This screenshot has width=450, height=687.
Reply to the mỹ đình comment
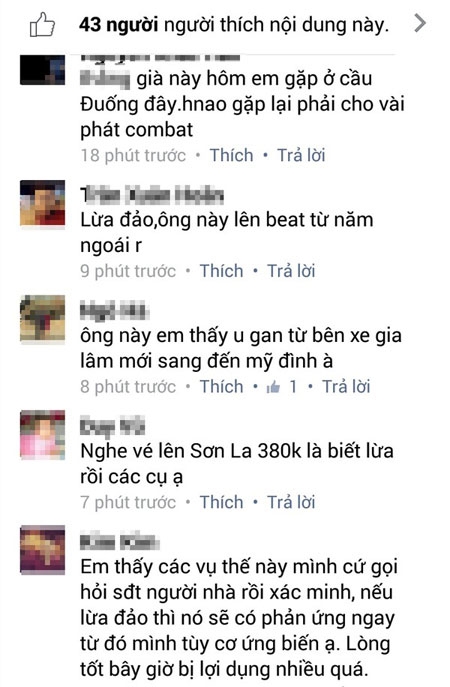(x=346, y=386)
